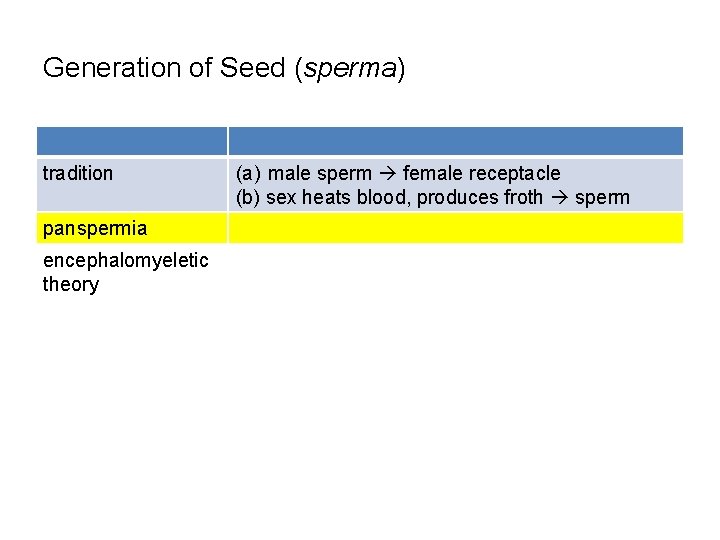Select the words 'female receptacle'
Viewport: 720px width, 540px height.
tap(481, 173)
